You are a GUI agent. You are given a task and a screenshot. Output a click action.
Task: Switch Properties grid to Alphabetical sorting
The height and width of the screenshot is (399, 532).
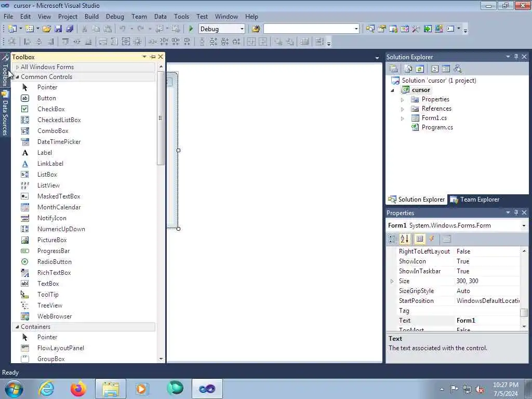404,239
